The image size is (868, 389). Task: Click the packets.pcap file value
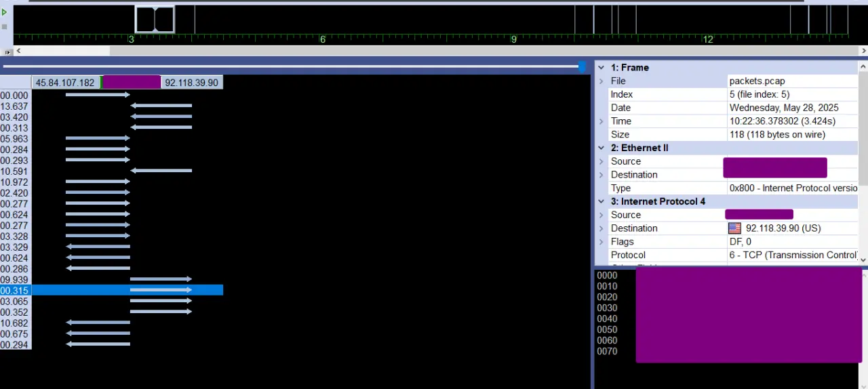757,81
